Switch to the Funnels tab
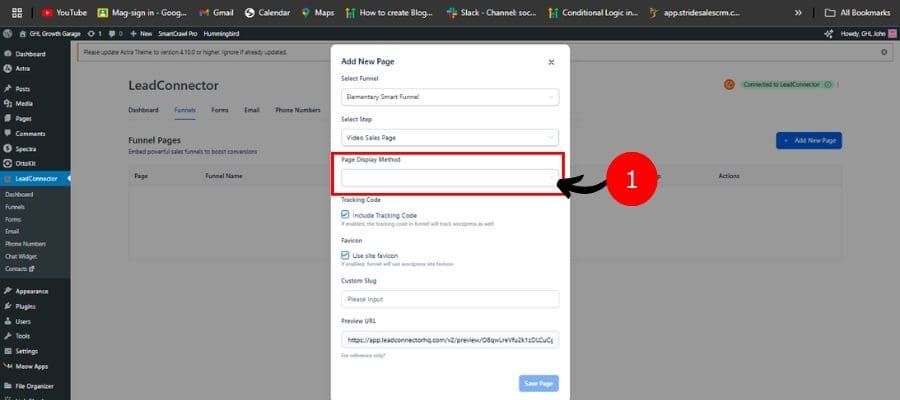The width and height of the screenshot is (900, 400). [185, 110]
